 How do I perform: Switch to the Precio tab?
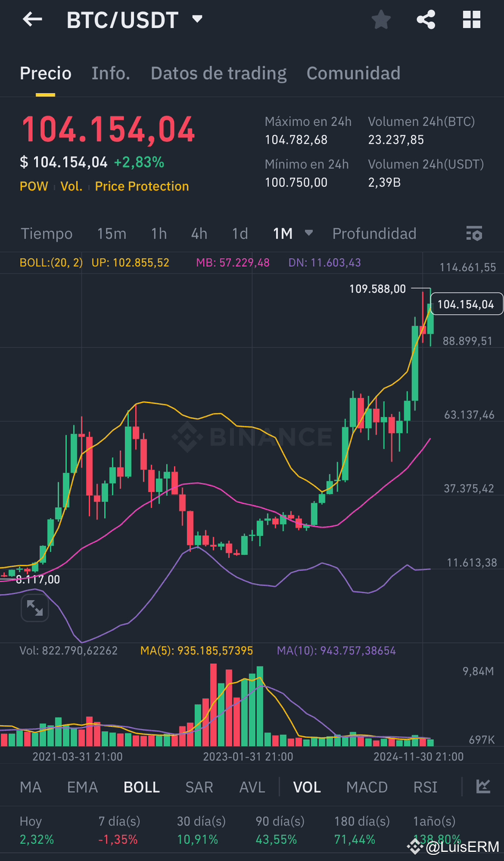46,73
